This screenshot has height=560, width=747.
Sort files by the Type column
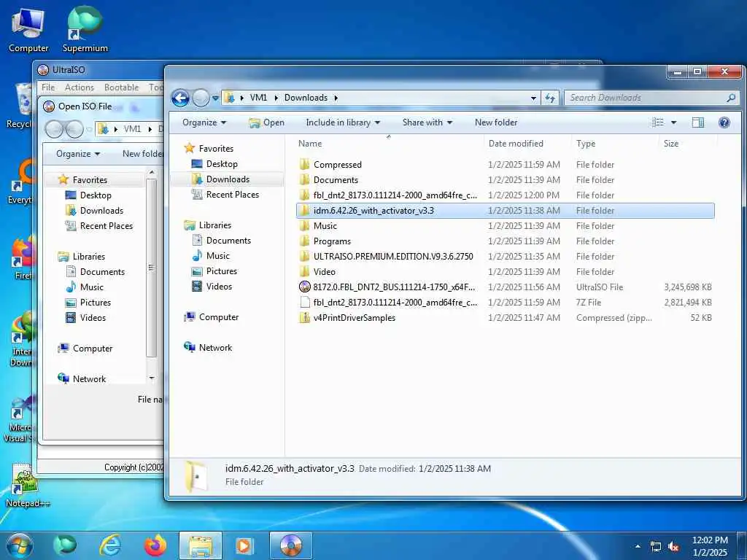pos(615,144)
